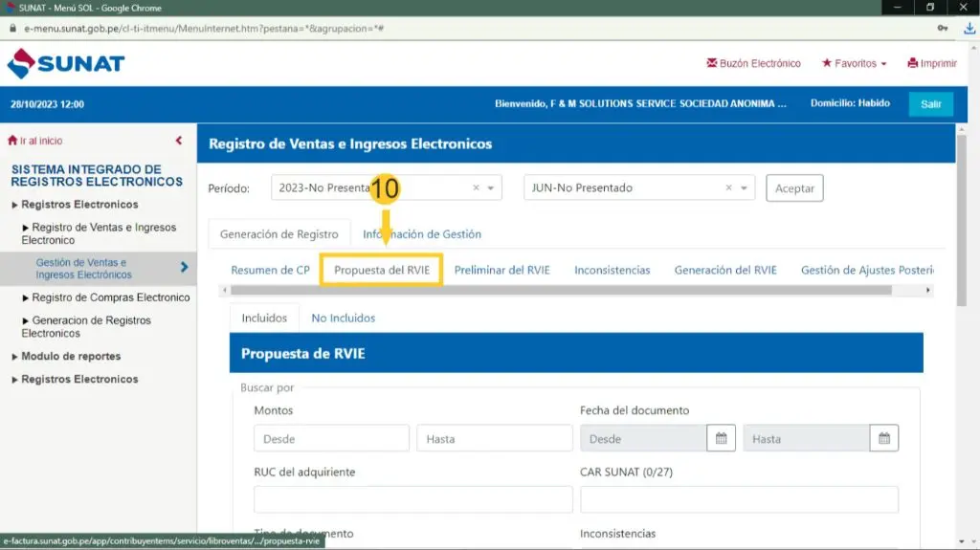Viewport: 980px width, 550px height.
Task: Open calendar for Desde date field
Action: 721,439
